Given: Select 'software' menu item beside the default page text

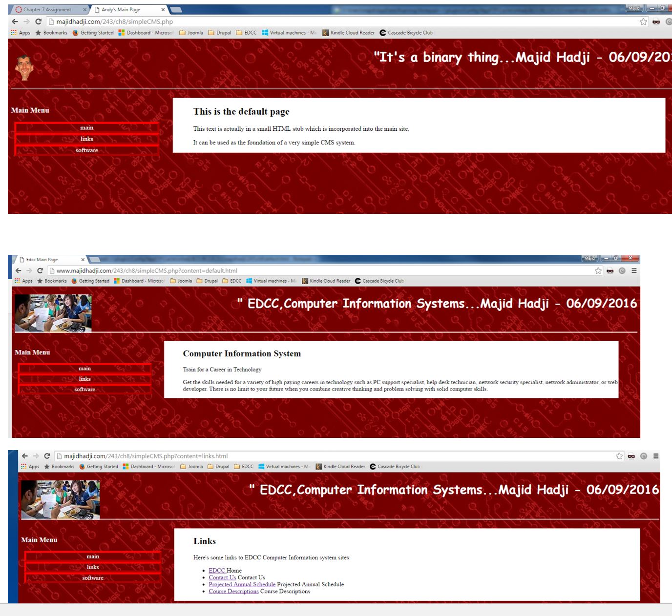Looking at the screenshot, I should [87, 150].
